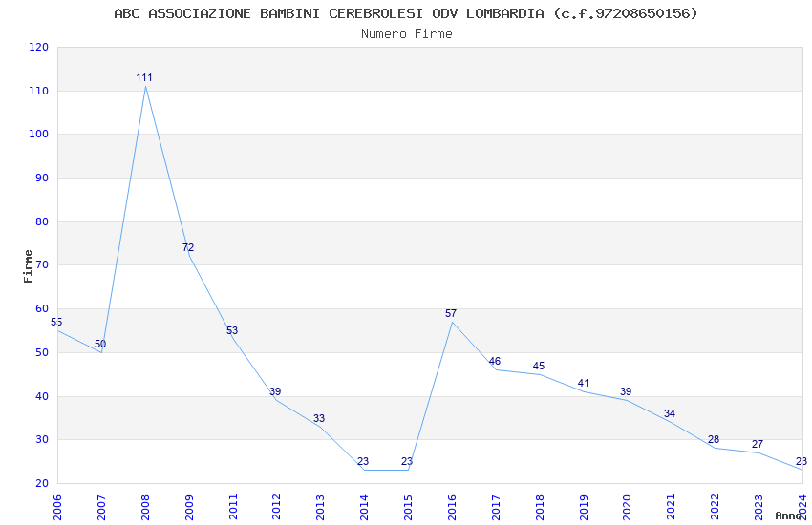Click the x-axis year label 2008
This screenshot has width=812, height=525.
[x=145, y=508]
